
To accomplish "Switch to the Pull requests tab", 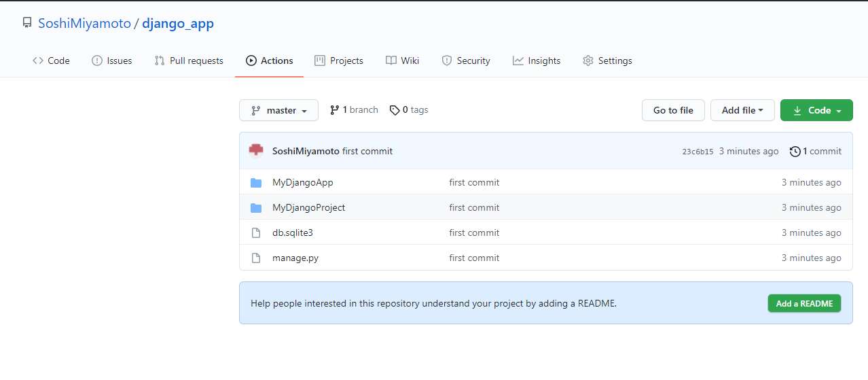I will click(189, 61).
